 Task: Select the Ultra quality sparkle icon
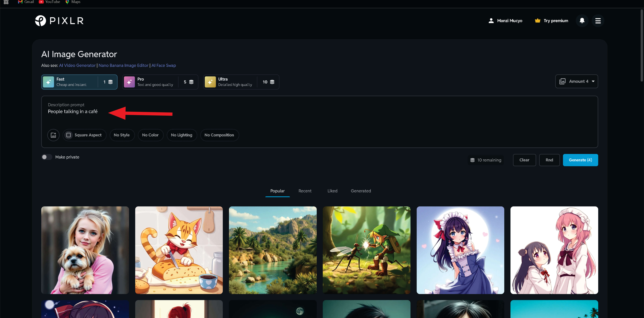pyautogui.click(x=210, y=82)
